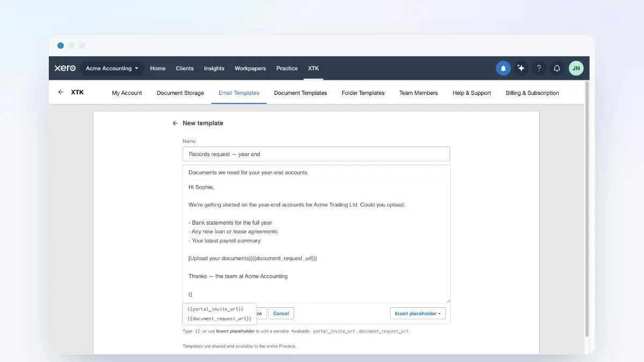Go back using arrow beside New template
644x362 pixels.
(175, 123)
